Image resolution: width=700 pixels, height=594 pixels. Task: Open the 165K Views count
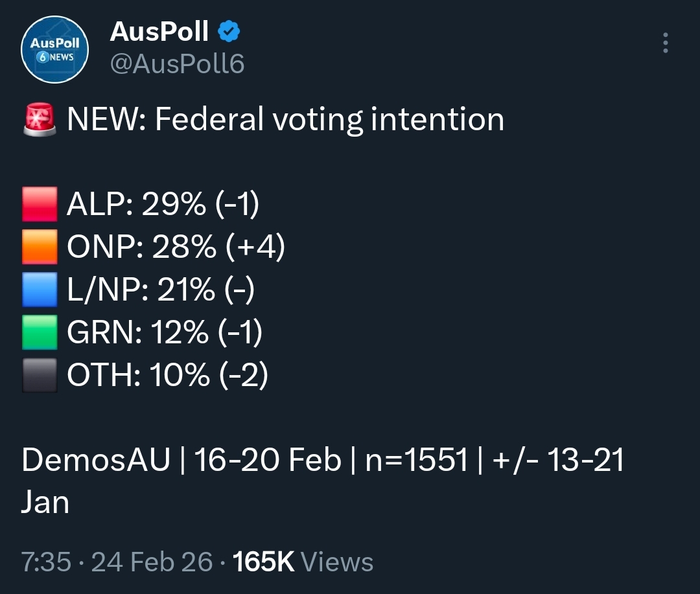click(303, 562)
